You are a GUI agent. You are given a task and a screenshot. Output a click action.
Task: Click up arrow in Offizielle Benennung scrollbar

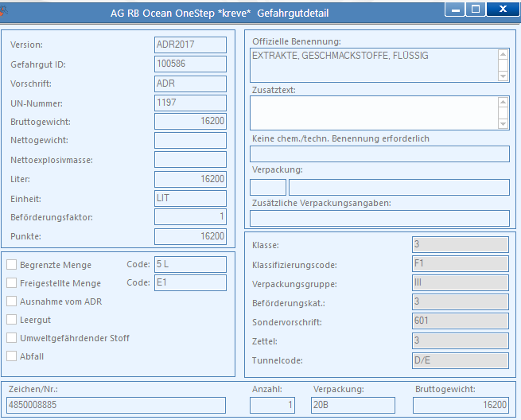click(503, 55)
